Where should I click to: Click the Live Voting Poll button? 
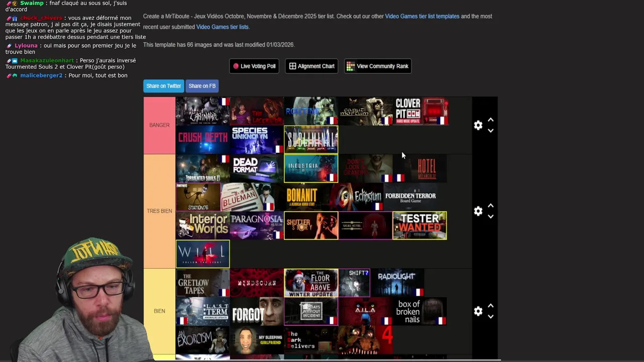254,66
